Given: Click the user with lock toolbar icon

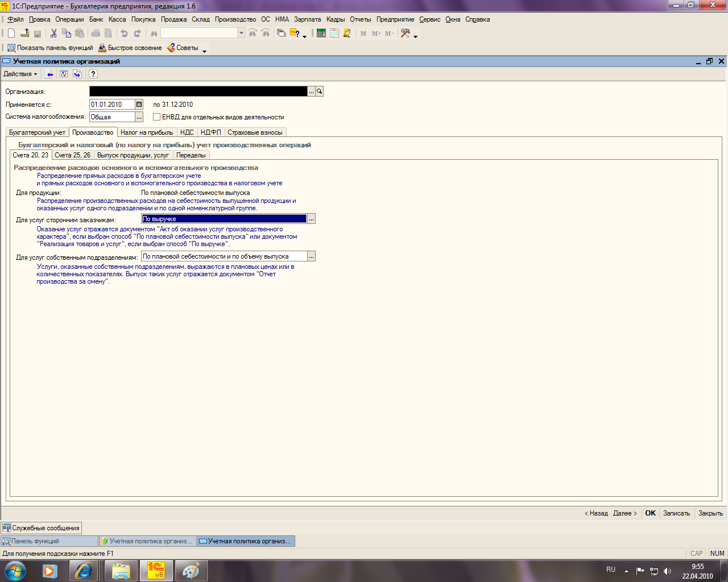Looking at the screenshot, I should [347, 34].
